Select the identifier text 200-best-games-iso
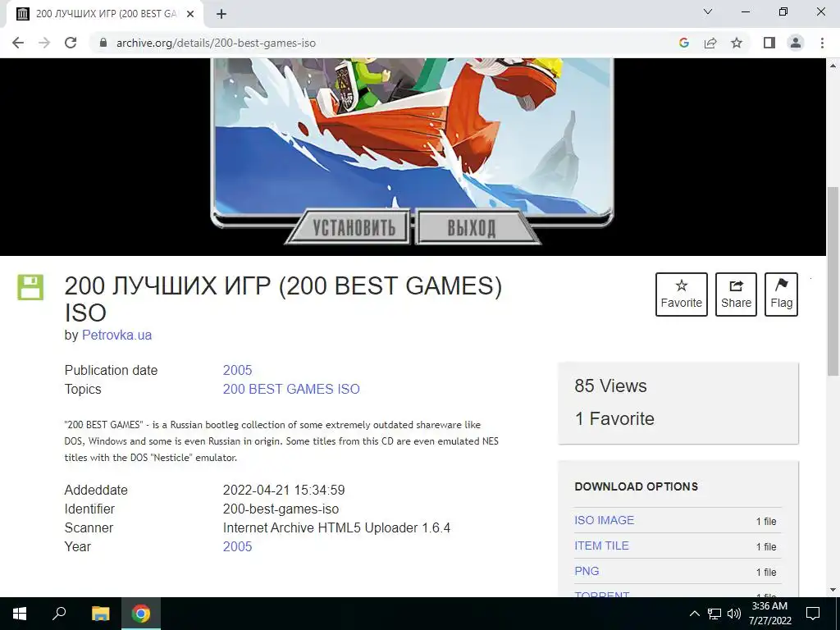 click(281, 509)
